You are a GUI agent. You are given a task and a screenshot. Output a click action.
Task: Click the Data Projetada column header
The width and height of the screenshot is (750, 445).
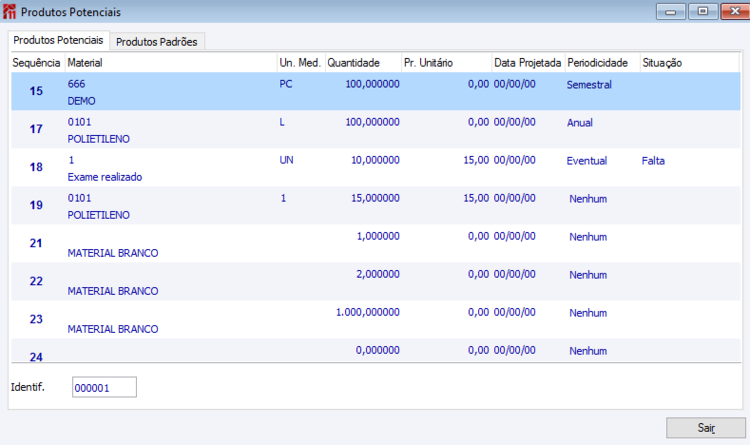click(528, 63)
